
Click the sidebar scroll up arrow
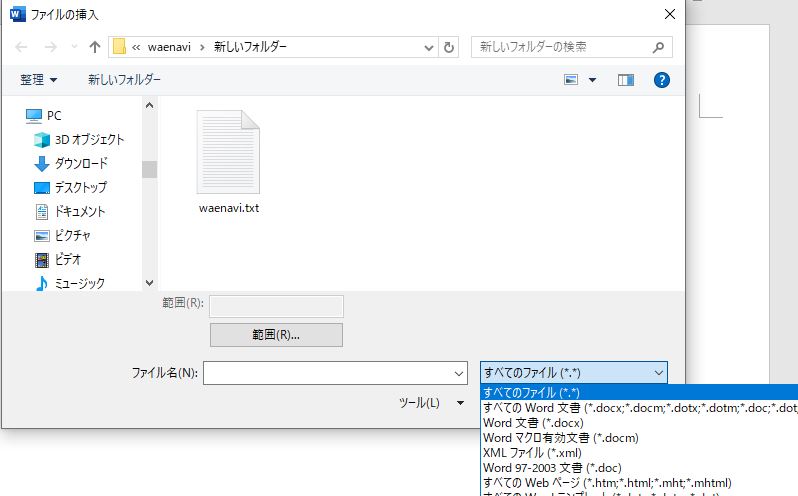pyautogui.click(x=150, y=105)
